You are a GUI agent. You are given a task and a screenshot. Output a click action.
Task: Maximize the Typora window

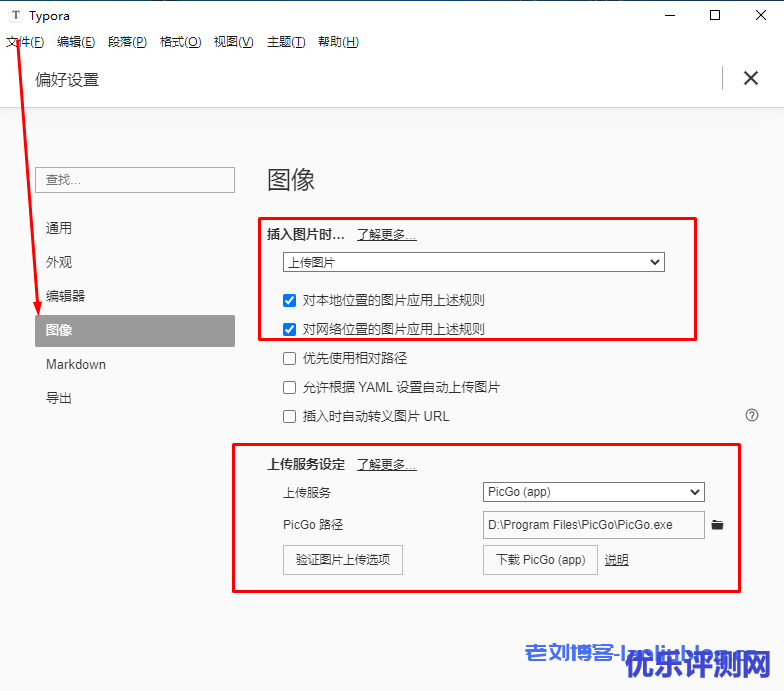(x=715, y=16)
